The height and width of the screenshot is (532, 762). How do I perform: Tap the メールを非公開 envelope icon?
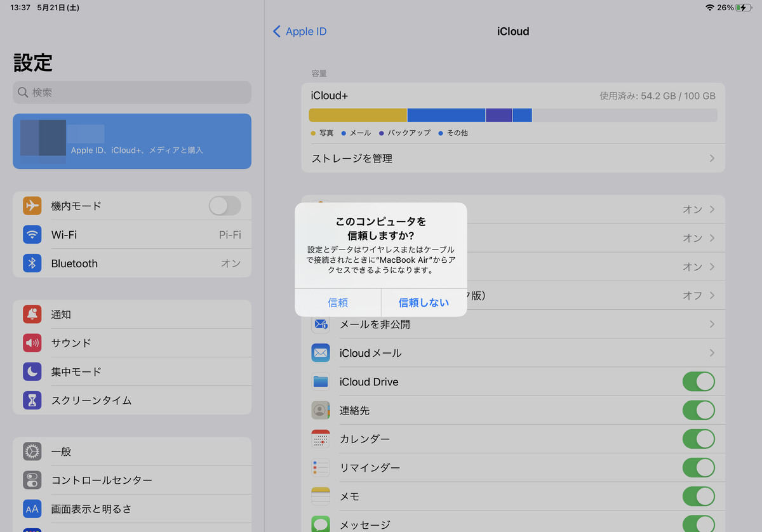pos(321,324)
